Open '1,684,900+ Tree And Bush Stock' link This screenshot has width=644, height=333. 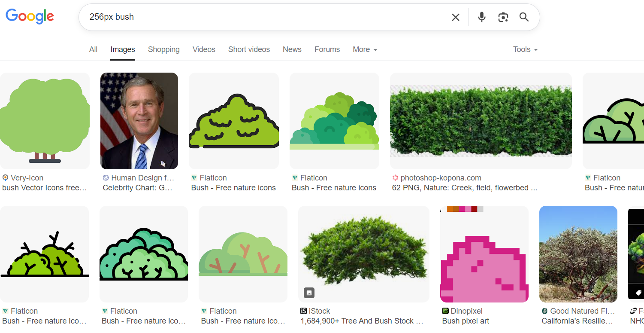point(362,321)
